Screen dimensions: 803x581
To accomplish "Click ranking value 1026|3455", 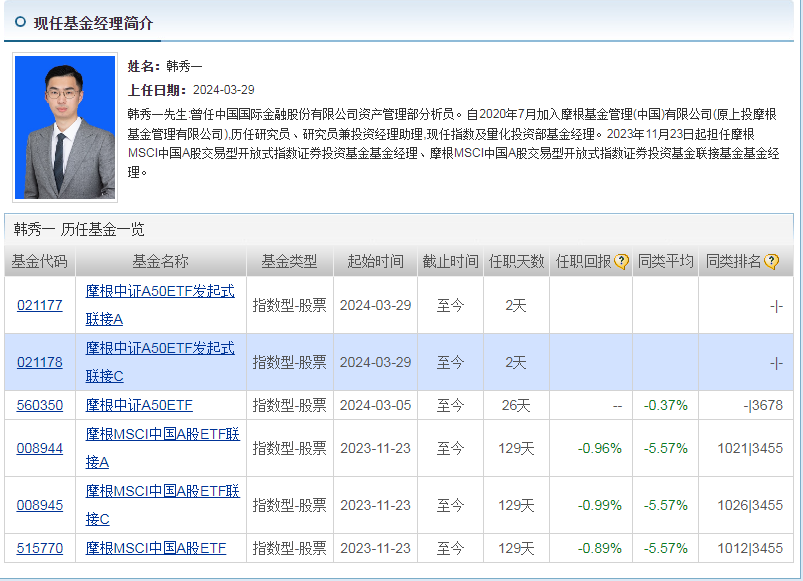I will tap(750, 505).
